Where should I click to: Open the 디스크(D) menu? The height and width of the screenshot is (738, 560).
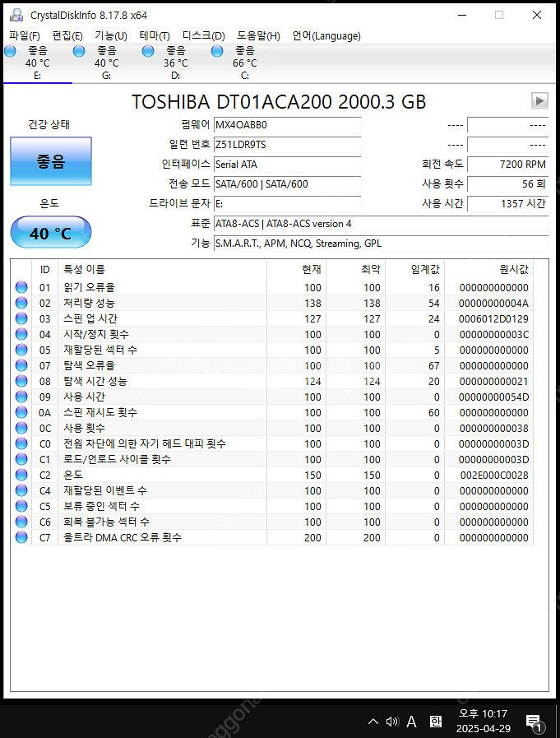pos(203,35)
